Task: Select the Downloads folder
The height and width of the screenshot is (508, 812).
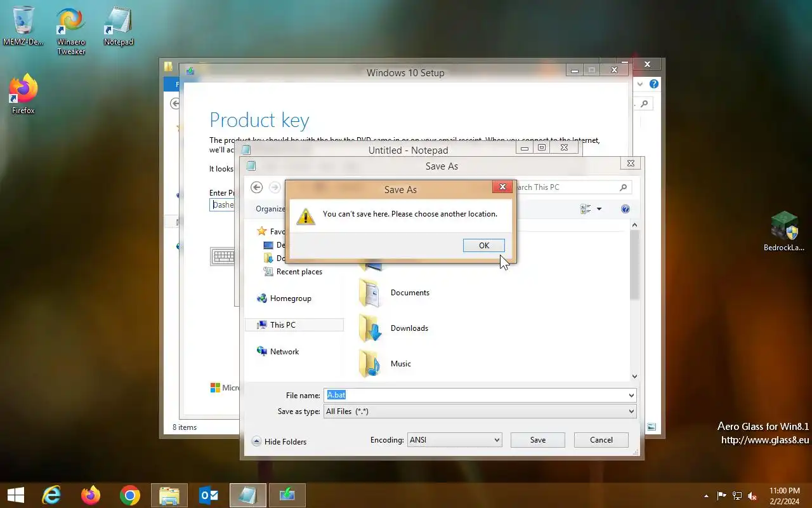Action: 394,328
